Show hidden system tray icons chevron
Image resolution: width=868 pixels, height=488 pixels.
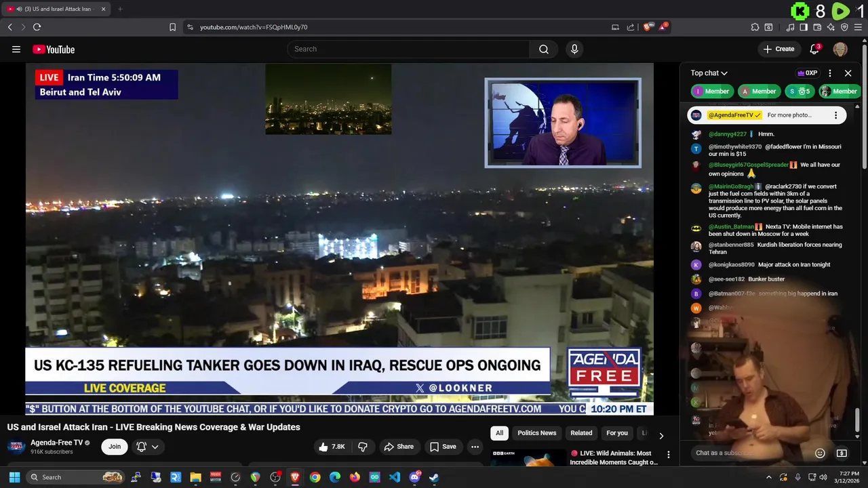pyautogui.click(x=768, y=477)
